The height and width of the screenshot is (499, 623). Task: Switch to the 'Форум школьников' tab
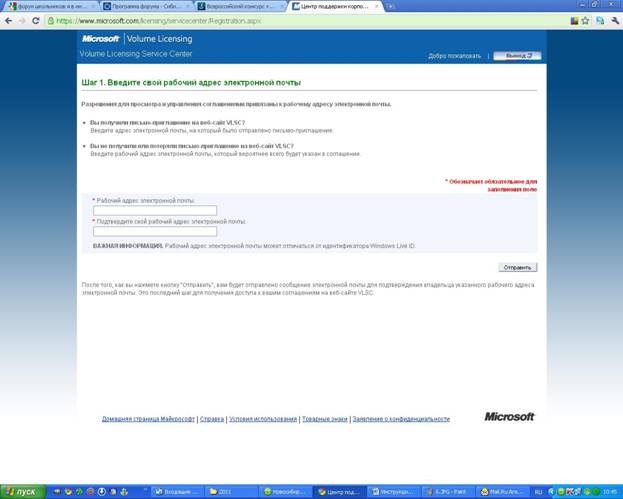point(52,6)
